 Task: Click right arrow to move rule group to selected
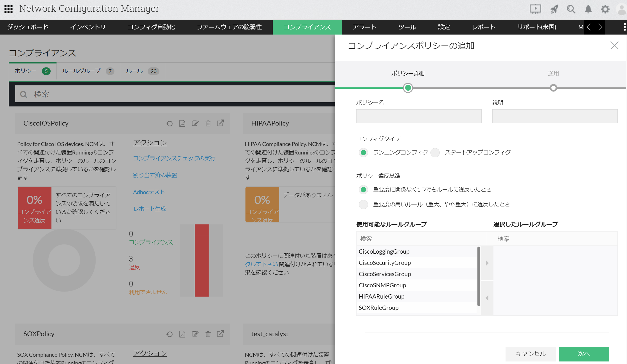[487, 263]
